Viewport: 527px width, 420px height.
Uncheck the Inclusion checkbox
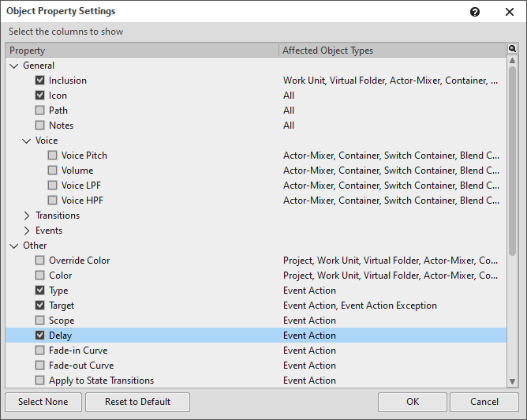(40, 81)
